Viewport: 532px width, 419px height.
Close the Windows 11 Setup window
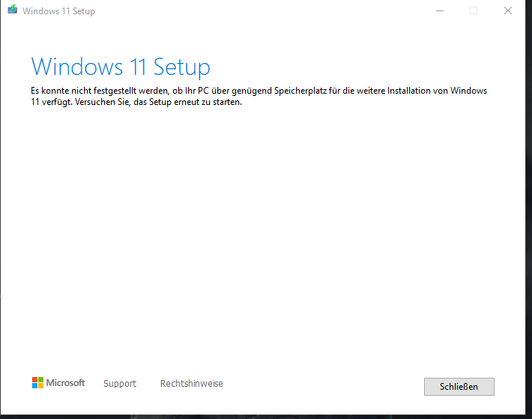tap(508, 10)
